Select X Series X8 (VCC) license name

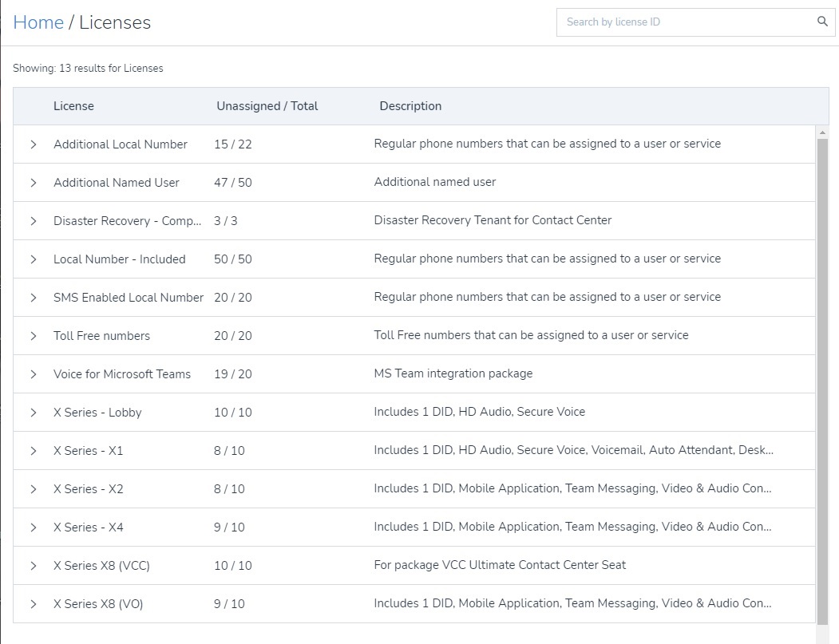101,566
